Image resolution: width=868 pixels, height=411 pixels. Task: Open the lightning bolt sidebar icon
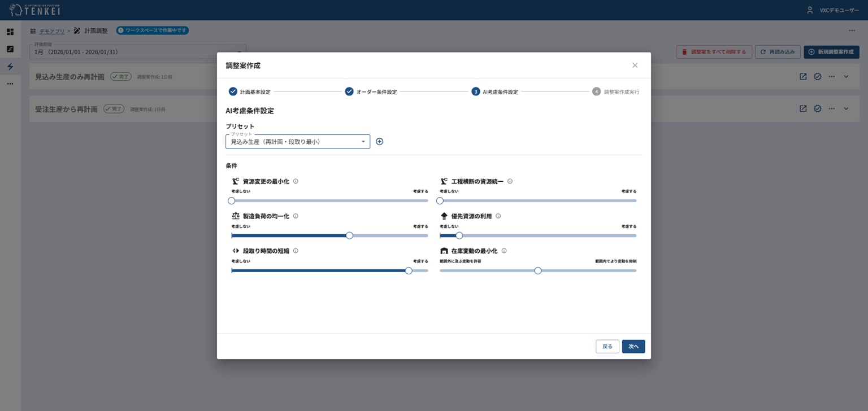click(10, 67)
